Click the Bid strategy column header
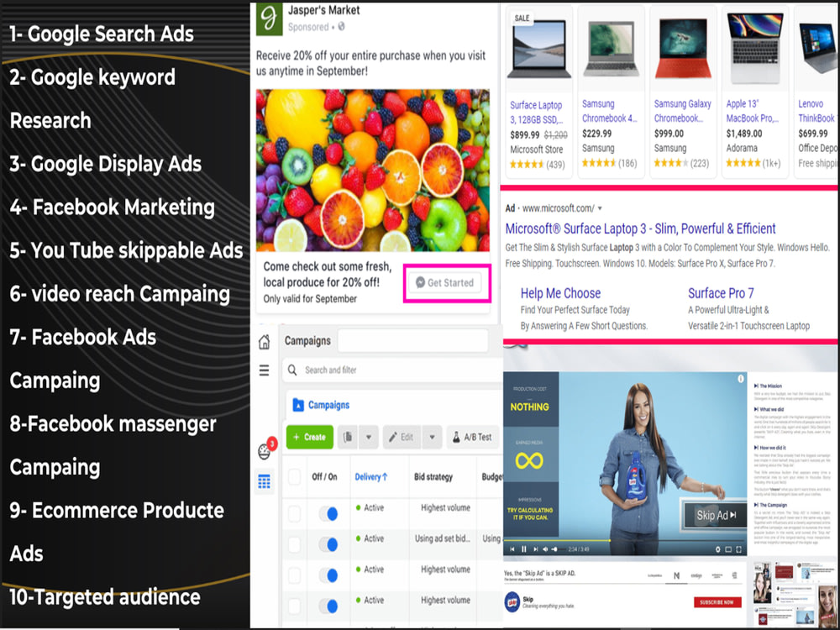Image resolution: width=840 pixels, height=630 pixels. [x=433, y=477]
